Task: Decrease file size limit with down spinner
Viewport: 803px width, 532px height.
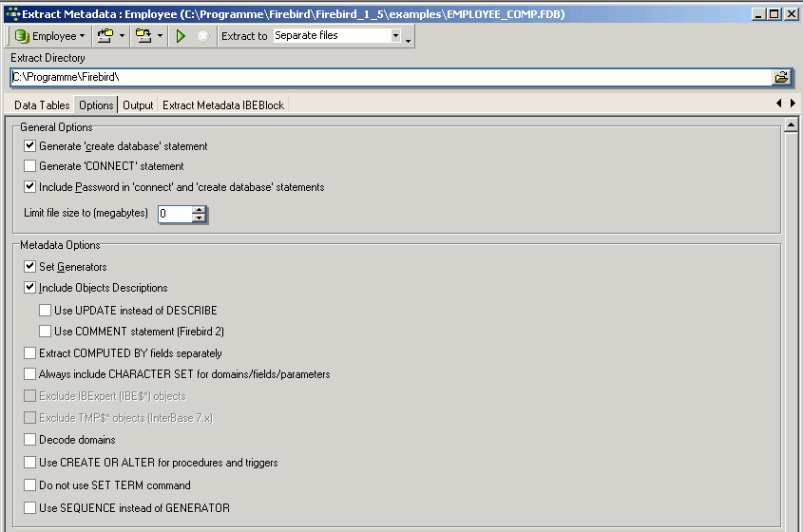Action: [200, 218]
